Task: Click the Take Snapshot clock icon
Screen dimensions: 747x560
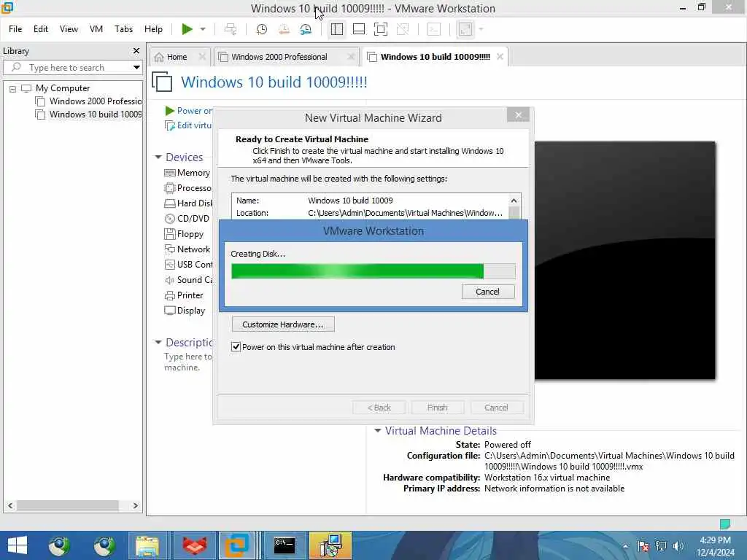Action: [262, 29]
